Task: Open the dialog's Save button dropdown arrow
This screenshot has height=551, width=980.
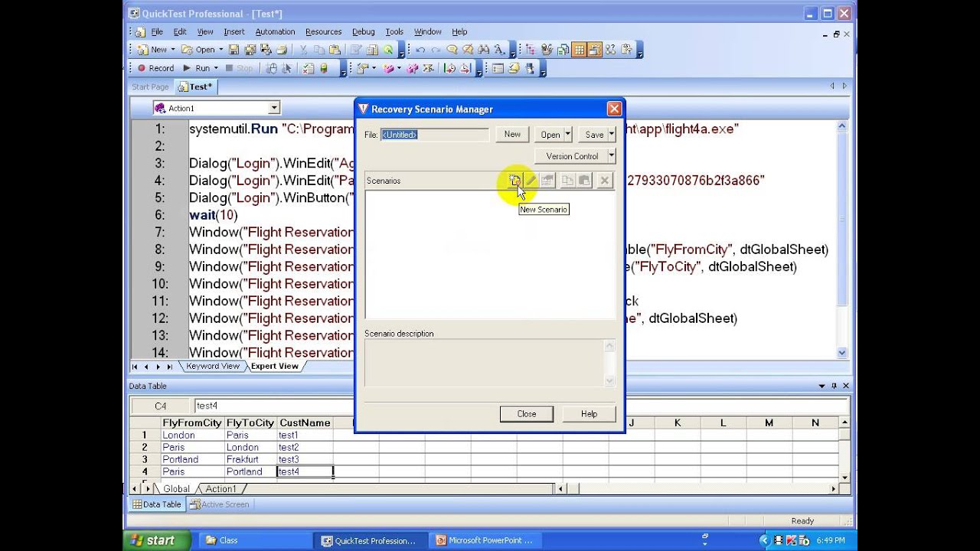Action: [611, 135]
